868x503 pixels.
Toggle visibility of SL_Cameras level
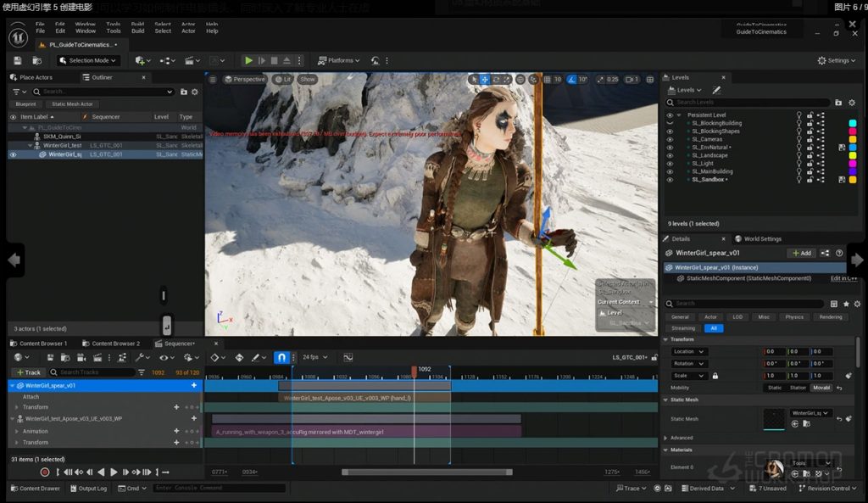tap(670, 140)
